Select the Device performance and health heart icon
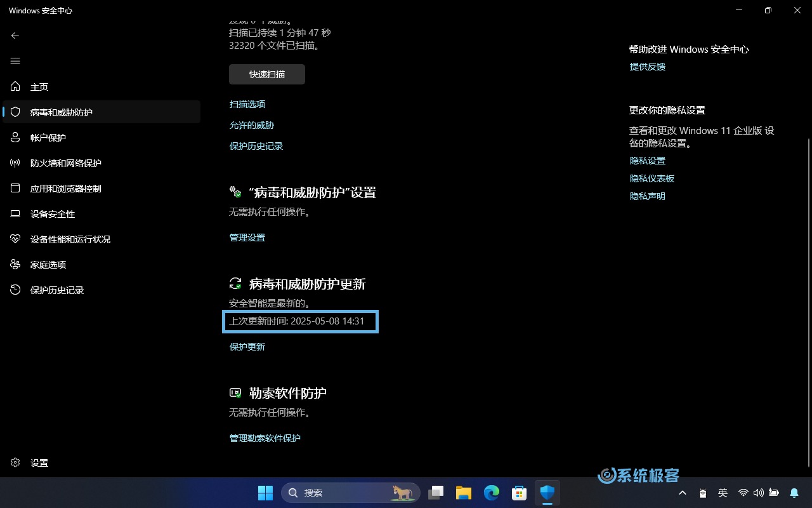The height and width of the screenshot is (508, 812). (x=16, y=239)
